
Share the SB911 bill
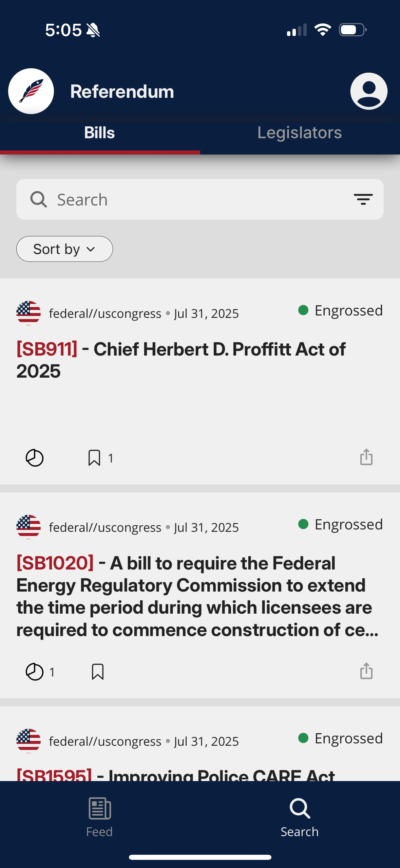[366, 457]
